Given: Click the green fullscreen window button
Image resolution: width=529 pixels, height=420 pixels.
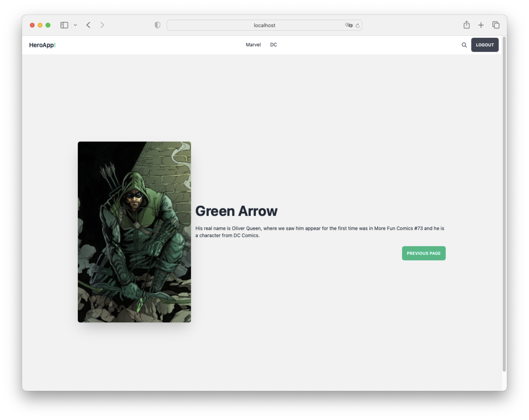Looking at the screenshot, I should coord(48,25).
